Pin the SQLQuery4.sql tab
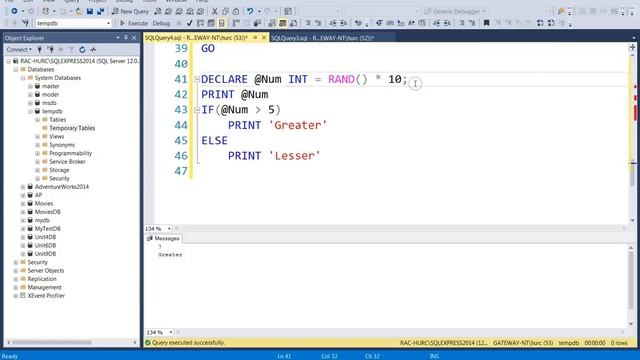The width and height of the screenshot is (640, 360). click(x=255, y=38)
